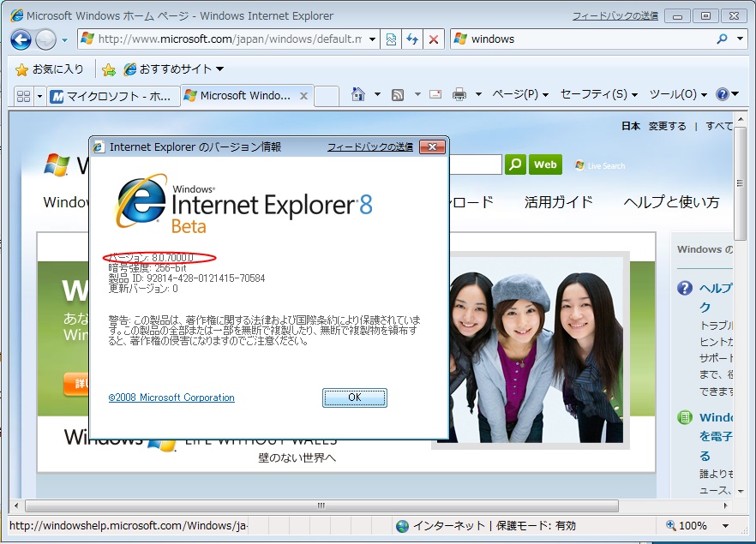Click the Read Mail envelope icon
Viewport: 756px width, 544px height.
[x=435, y=94]
